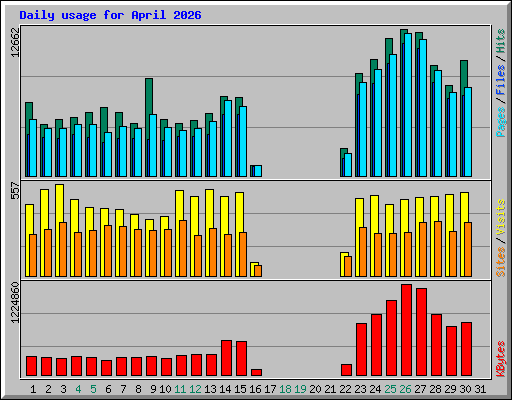Click the blue "Files" legend label

(501, 80)
